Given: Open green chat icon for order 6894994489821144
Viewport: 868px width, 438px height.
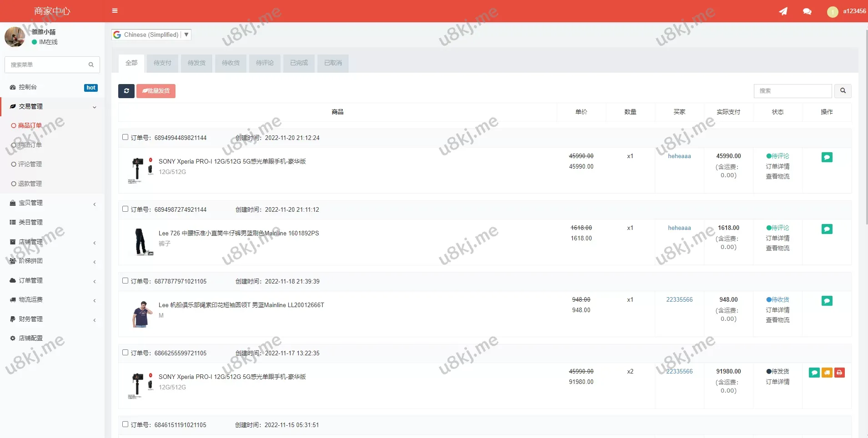Looking at the screenshot, I should (827, 157).
